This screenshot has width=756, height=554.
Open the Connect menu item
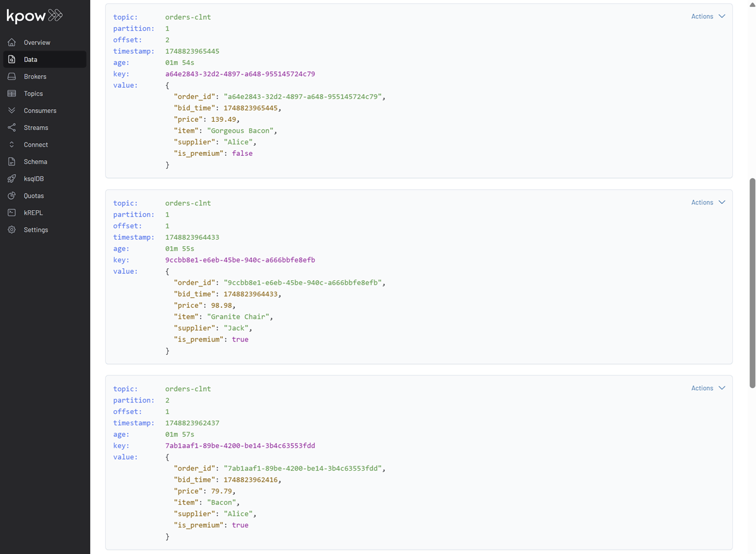pos(35,144)
